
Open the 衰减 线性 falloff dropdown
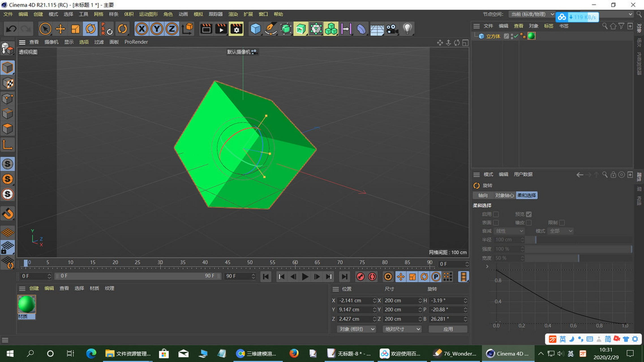pos(509,231)
